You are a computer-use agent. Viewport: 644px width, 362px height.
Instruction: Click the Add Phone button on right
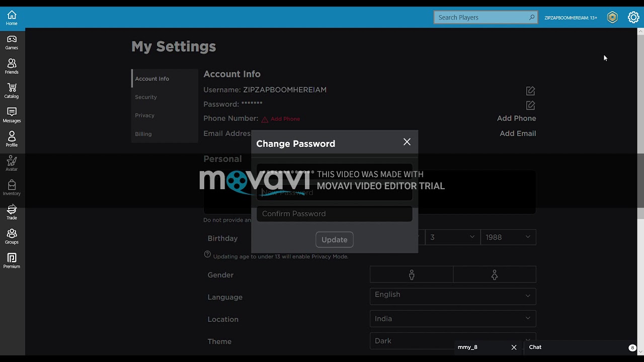[517, 119]
